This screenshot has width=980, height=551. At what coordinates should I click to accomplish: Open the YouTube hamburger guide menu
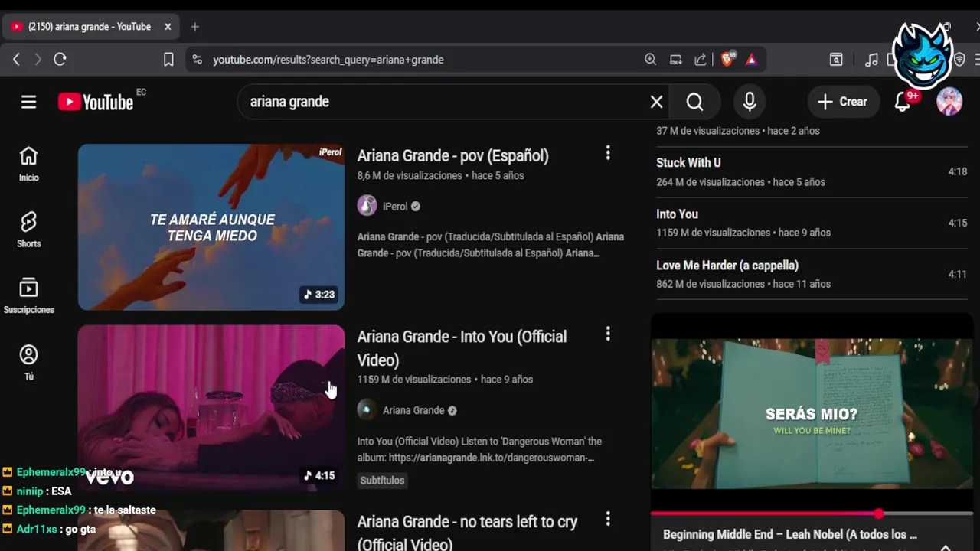click(28, 102)
